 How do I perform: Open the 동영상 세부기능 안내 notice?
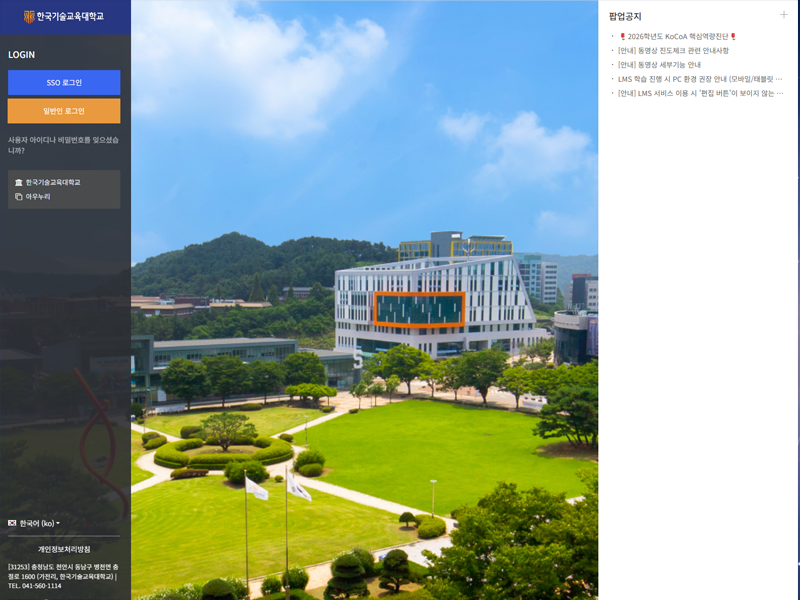coord(659,65)
